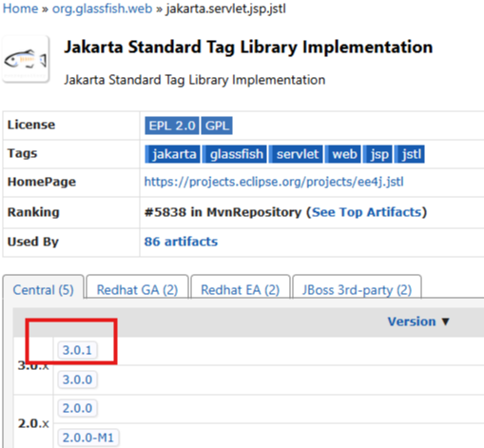484x448 pixels.
Task: Click the GlassFish fish logo thumbnail
Action: point(26,59)
